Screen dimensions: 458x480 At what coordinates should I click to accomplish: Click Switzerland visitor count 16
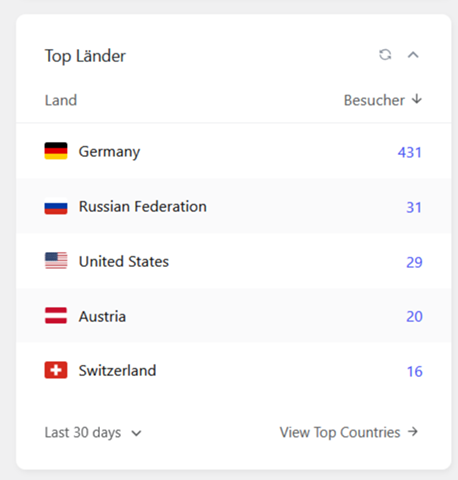415,371
